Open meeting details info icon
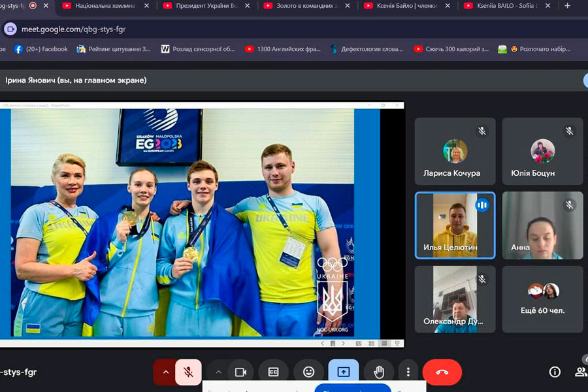This screenshot has height=392, width=588. click(555, 372)
